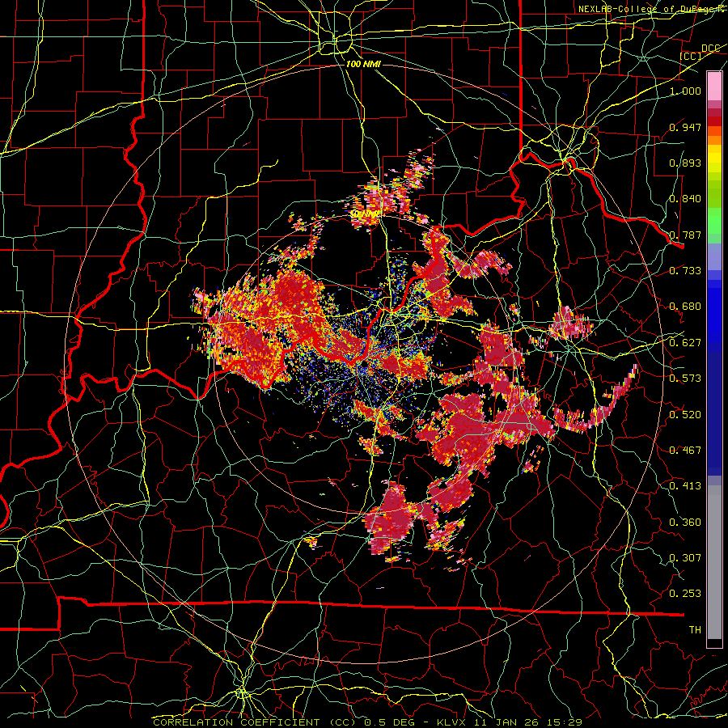
Task: Select the 0.733 color scale value
Action: (x=685, y=271)
